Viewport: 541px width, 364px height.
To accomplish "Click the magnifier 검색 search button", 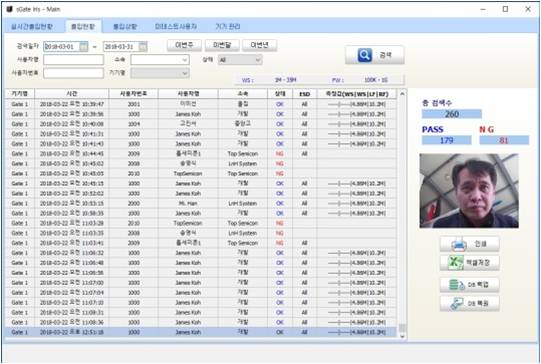I will pyautogui.click(x=374, y=55).
